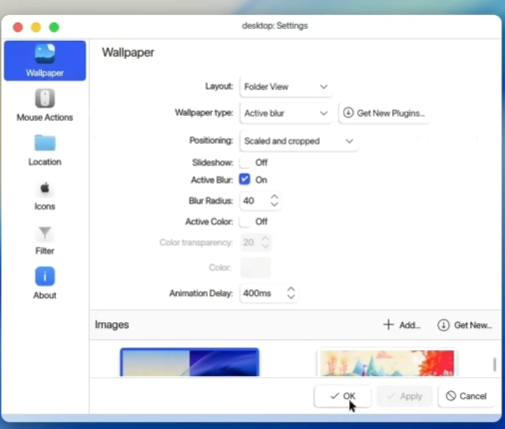The image size is (505, 429).
Task: Turn on the Slideshow checkbox
Action: point(244,162)
